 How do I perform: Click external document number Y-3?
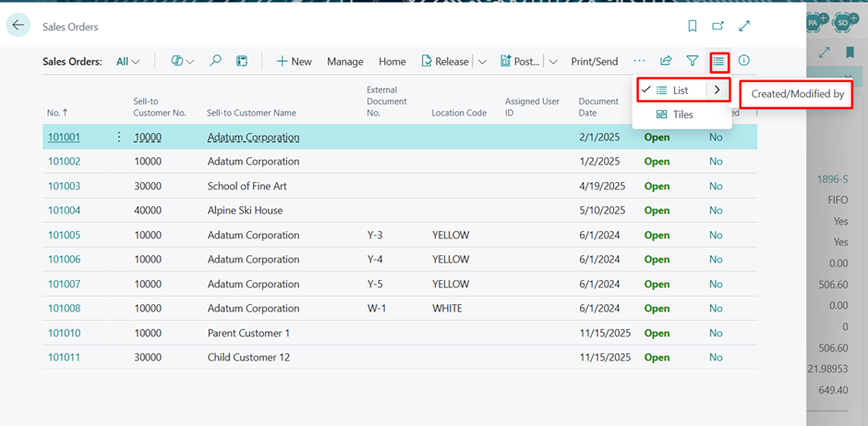(375, 235)
